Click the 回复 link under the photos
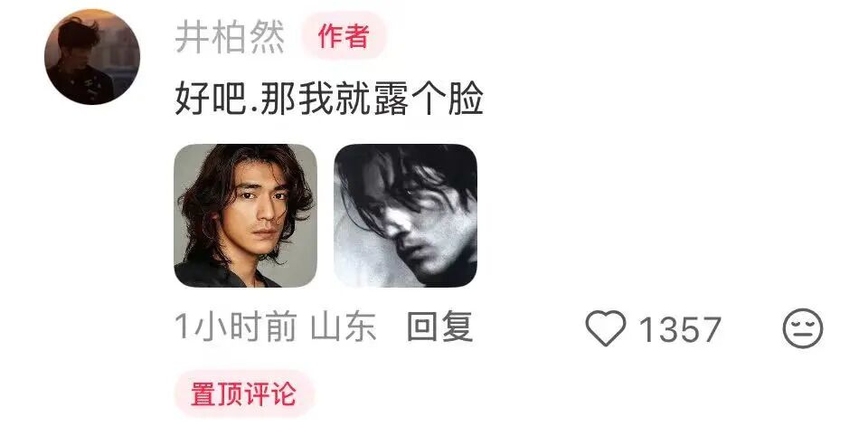 (x=440, y=327)
